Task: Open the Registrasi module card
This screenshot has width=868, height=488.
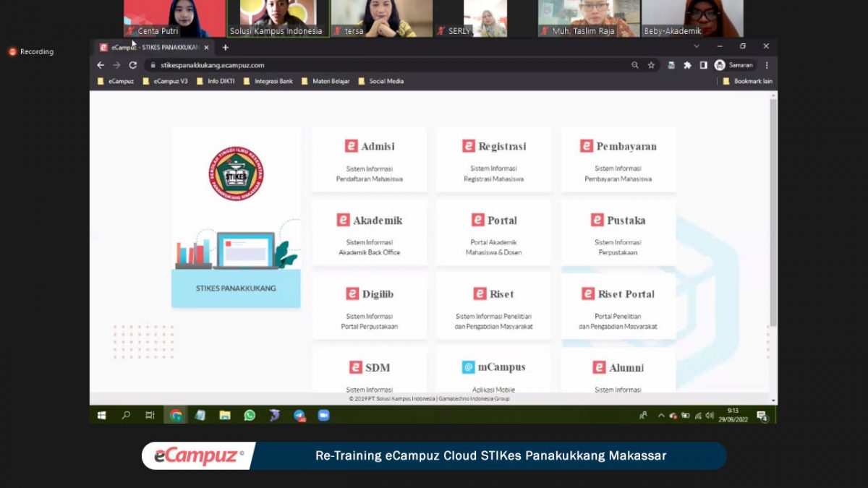Action: point(493,159)
